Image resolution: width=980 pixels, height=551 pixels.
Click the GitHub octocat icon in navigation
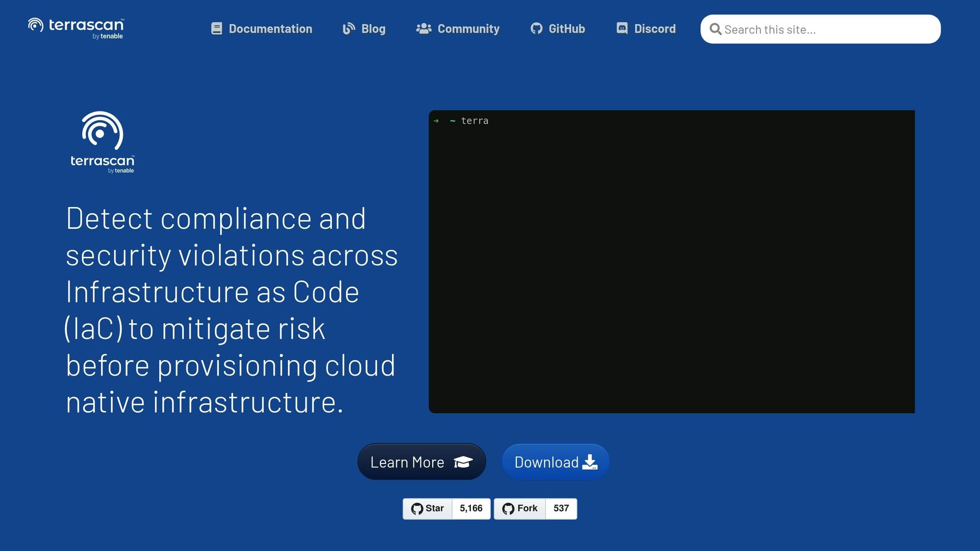click(536, 29)
